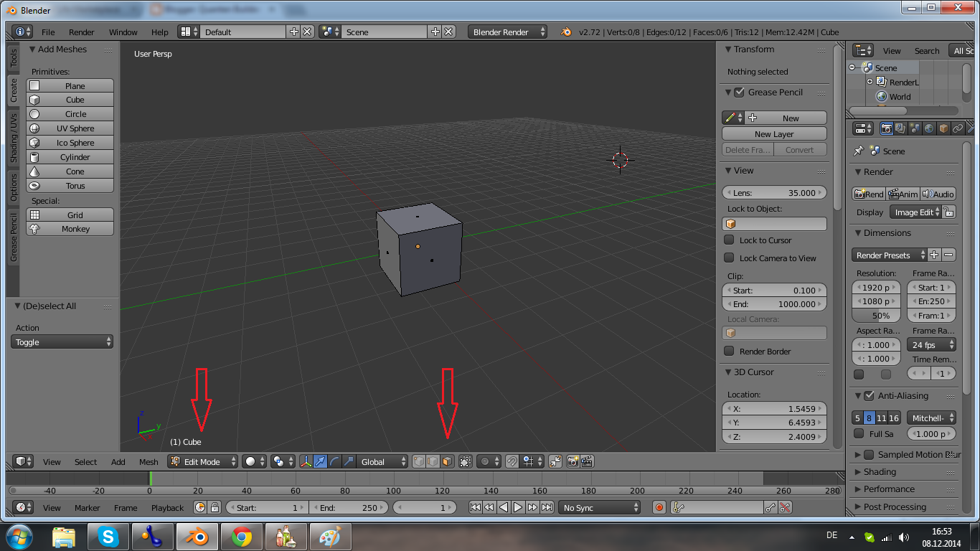Open the World properties panel icon
Viewport: 980px width, 551px height.
[x=929, y=128]
